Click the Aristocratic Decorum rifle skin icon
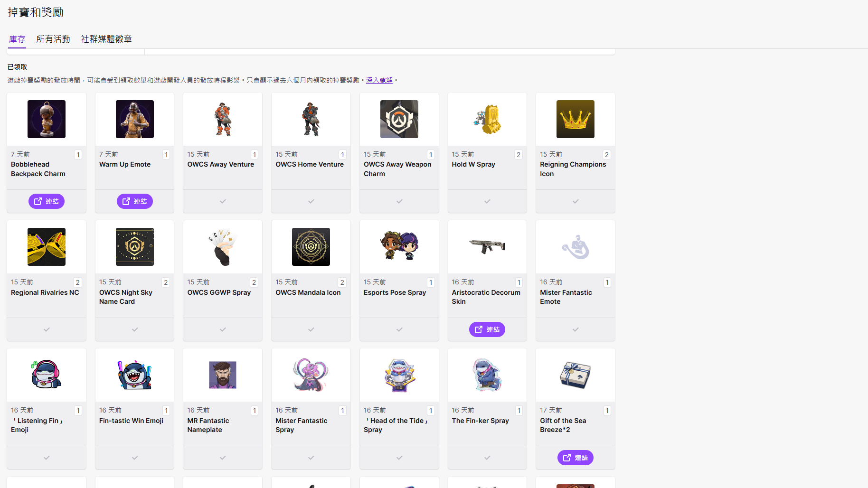The image size is (868, 488). [487, 246]
